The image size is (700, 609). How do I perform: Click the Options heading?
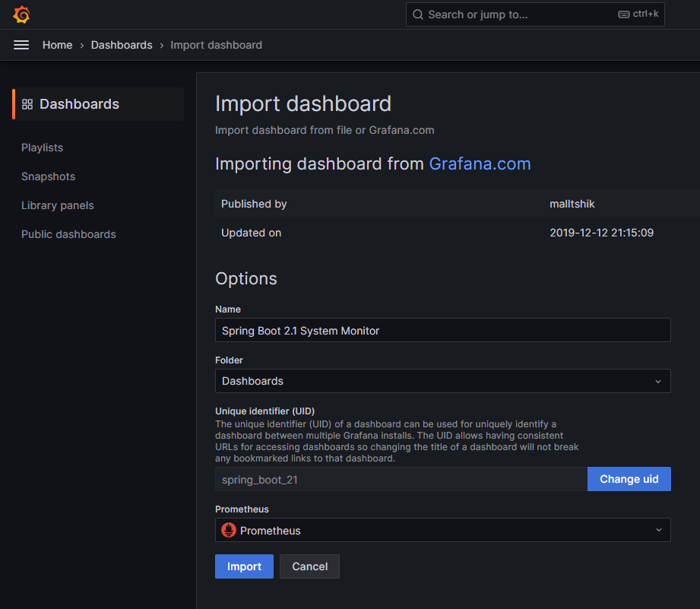(246, 278)
